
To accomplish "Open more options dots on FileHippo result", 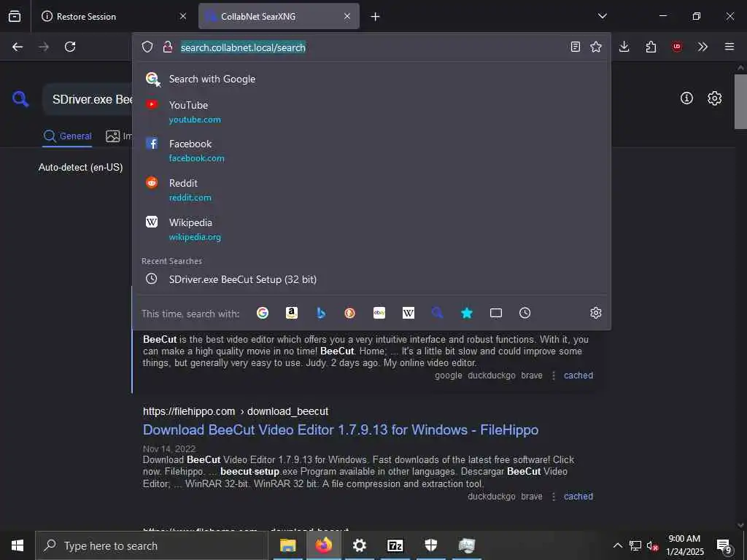I will tap(553, 496).
